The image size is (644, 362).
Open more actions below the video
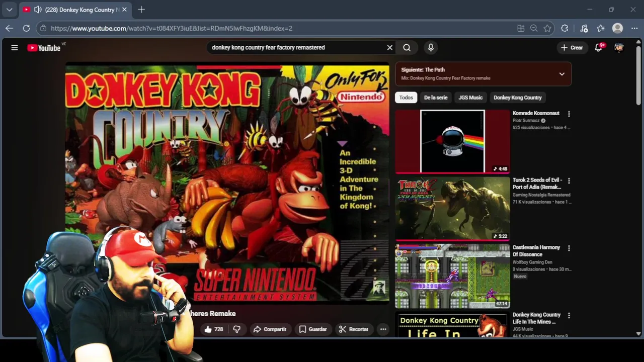[x=383, y=329]
